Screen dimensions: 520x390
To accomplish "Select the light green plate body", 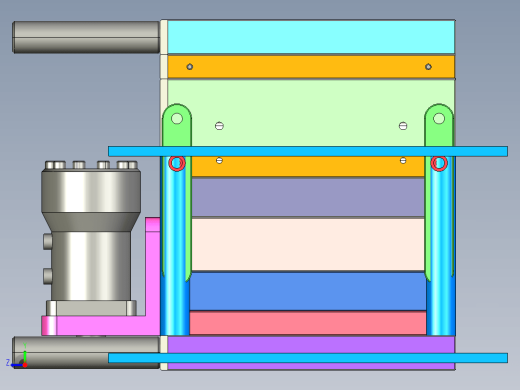I will (x=307, y=113).
